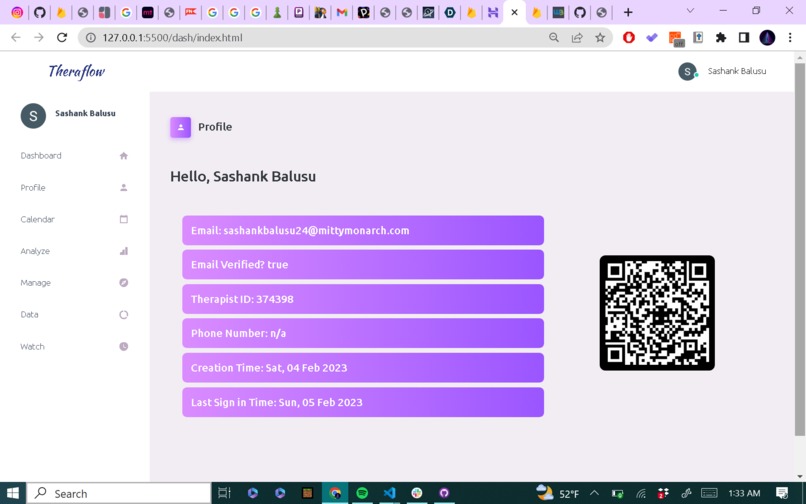
Task: Click the Last Sign in Time bar
Action: click(363, 402)
